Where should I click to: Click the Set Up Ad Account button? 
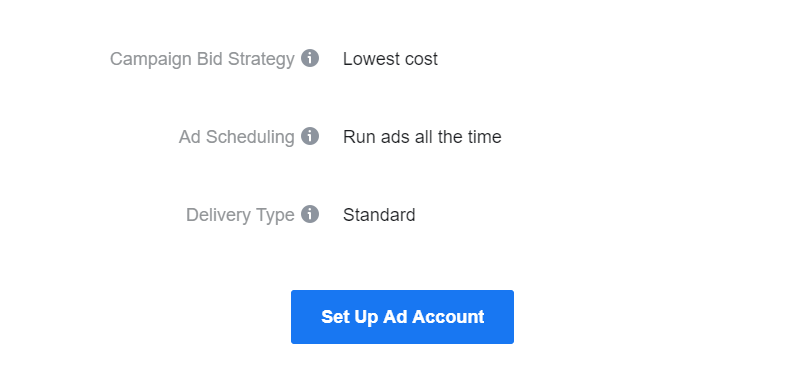click(403, 317)
